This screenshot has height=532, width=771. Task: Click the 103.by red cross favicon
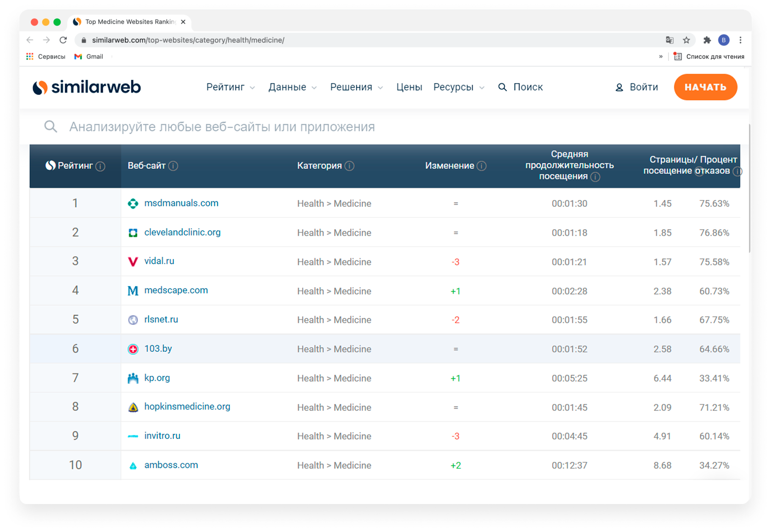pos(133,349)
